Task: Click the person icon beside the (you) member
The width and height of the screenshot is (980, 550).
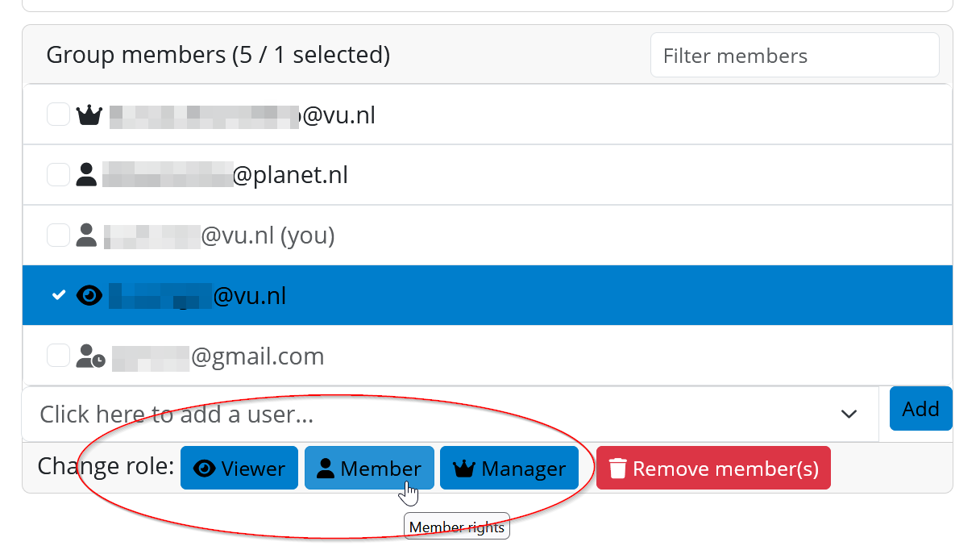Action: 86,235
